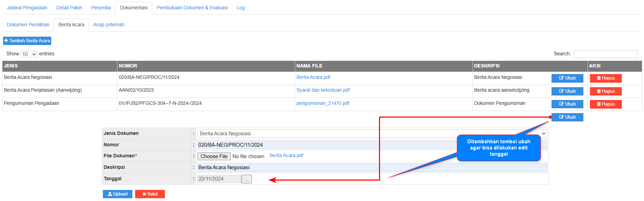Open pengumuman_21470.pdf file link
The height and width of the screenshot is (201, 644).
323,103
